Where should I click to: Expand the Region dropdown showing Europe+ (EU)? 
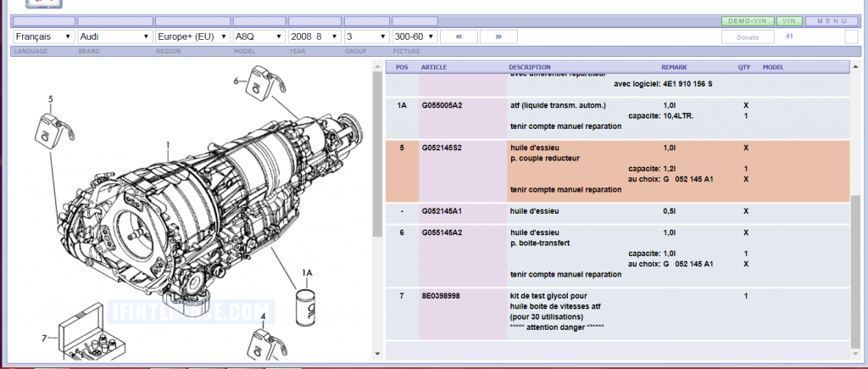[192, 36]
